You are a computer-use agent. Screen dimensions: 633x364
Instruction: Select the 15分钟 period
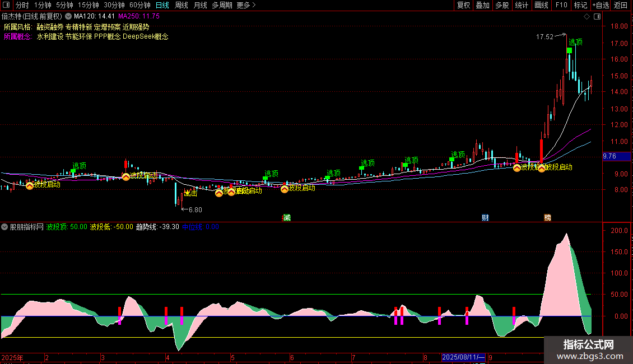coord(89,5)
